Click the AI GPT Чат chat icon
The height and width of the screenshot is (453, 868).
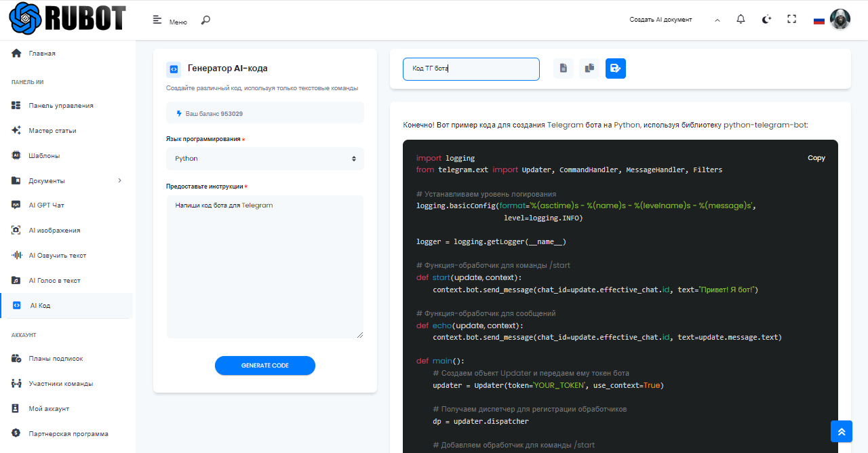click(16, 205)
